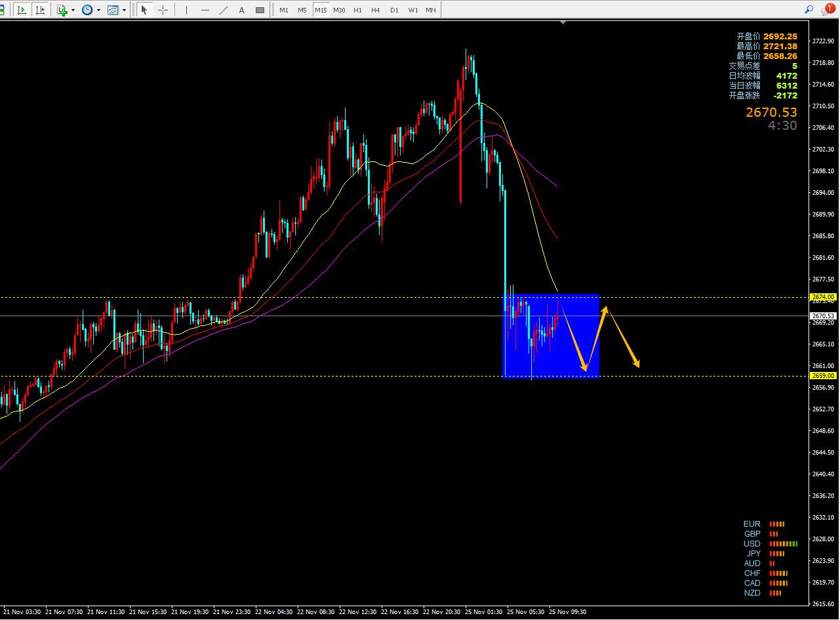Click the chart Templates icon

coord(113,10)
